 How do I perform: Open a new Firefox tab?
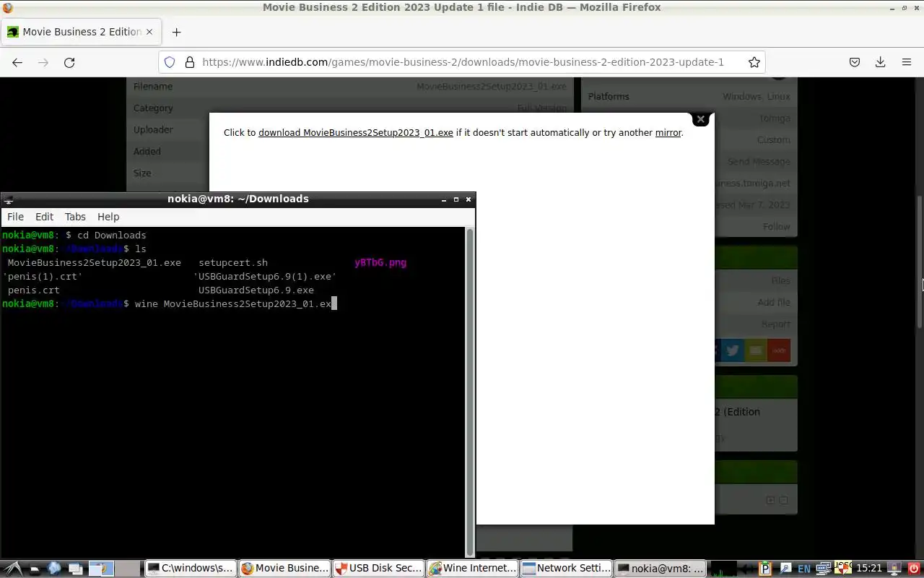pyautogui.click(x=176, y=32)
